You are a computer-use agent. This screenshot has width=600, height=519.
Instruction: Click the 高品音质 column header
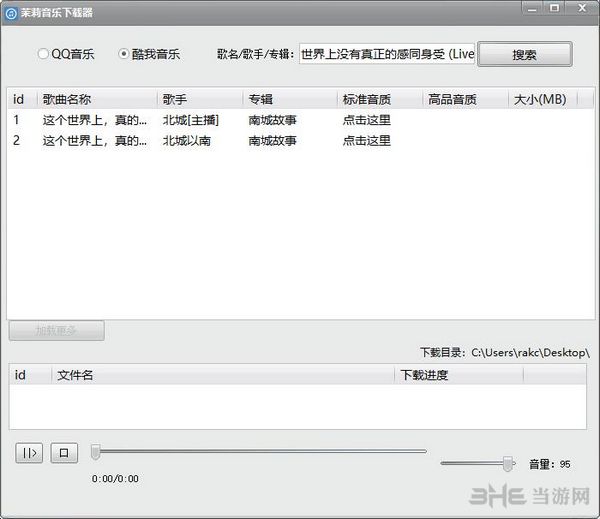click(x=465, y=100)
